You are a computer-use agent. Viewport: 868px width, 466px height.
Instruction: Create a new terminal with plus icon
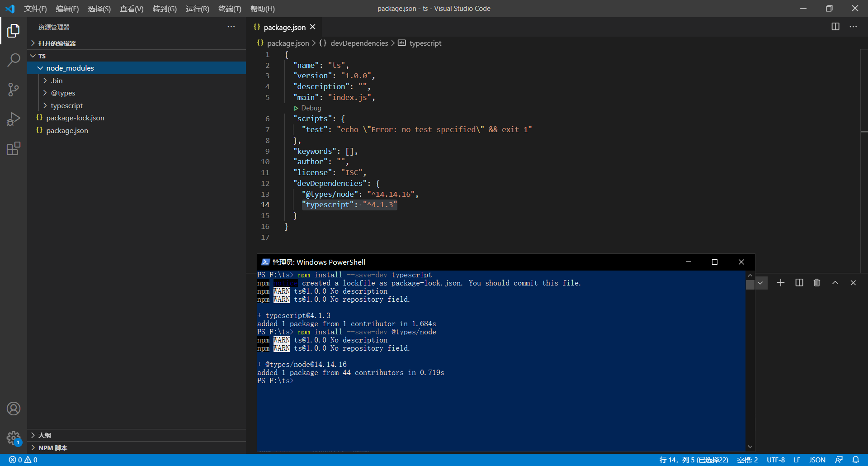pos(781,283)
